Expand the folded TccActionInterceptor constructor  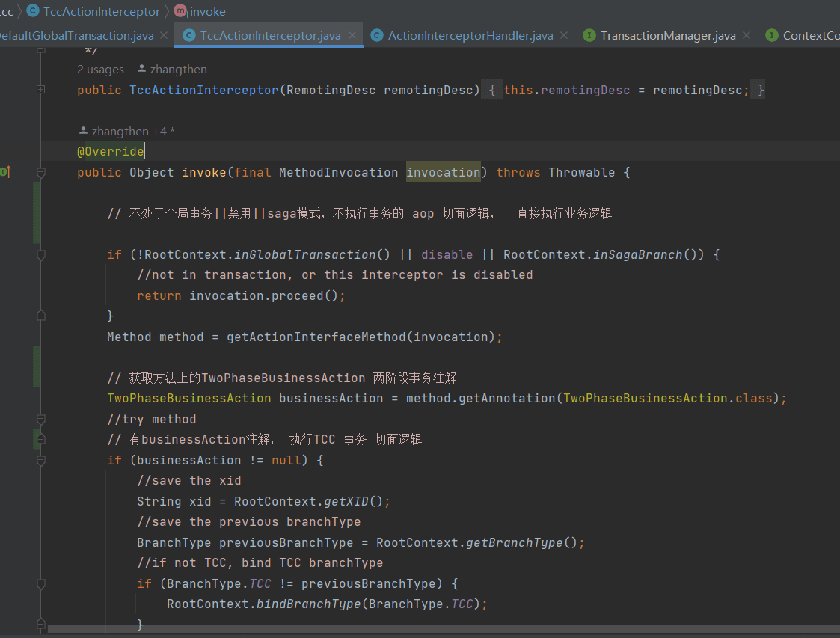coord(40,90)
